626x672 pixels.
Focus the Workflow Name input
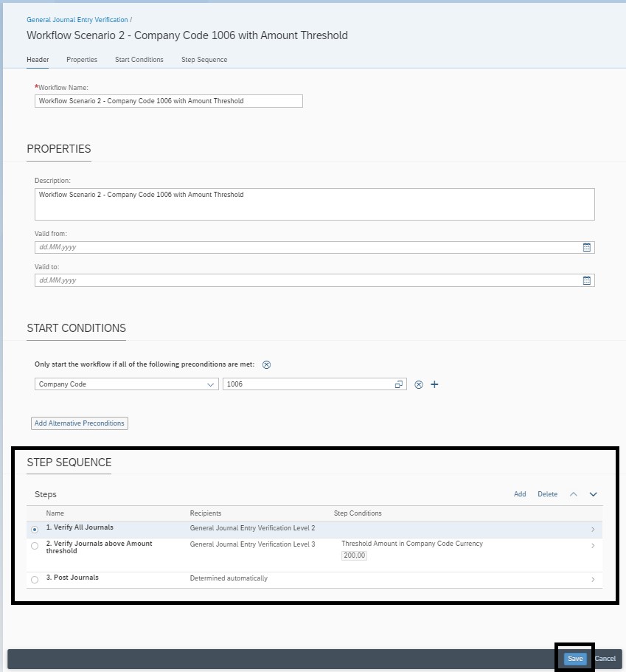coord(169,101)
